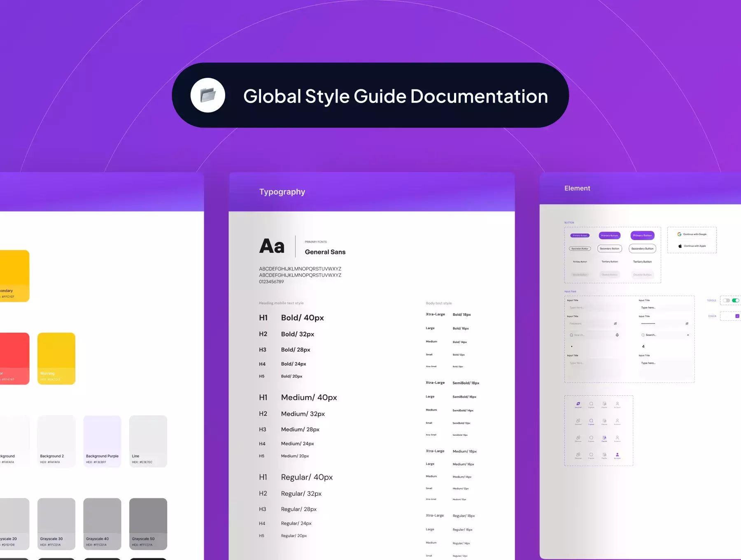Image resolution: width=741 pixels, height=560 pixels.
Task: Select the highlighted purple Explore nav icon
Action: click(x=591, y=421)
